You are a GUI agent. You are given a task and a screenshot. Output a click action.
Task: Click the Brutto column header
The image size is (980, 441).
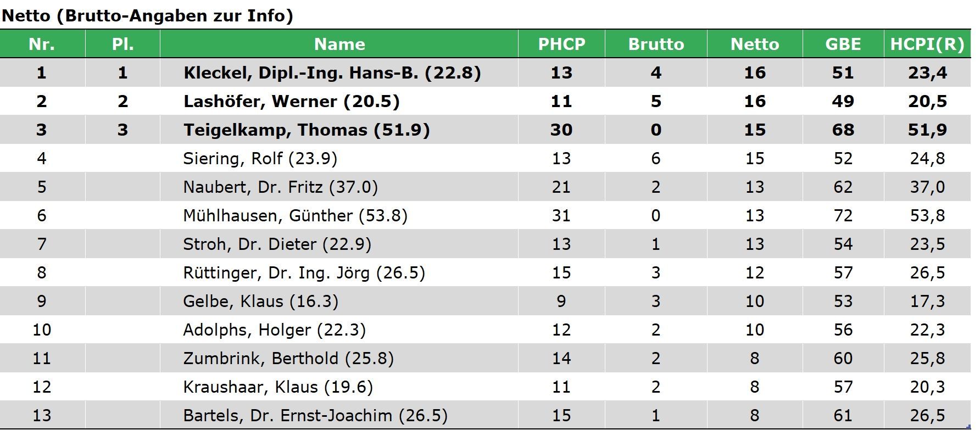656,44
